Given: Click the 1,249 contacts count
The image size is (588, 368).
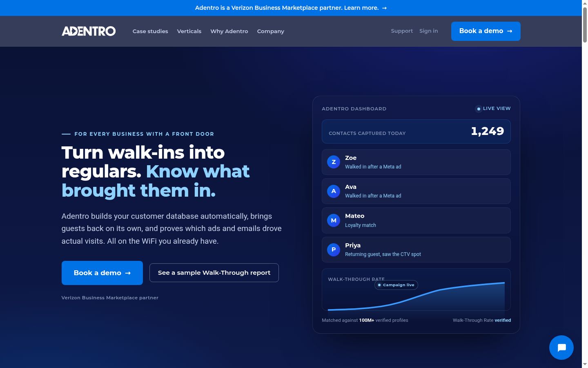Looking at the screenshot, I should (488, 131).
